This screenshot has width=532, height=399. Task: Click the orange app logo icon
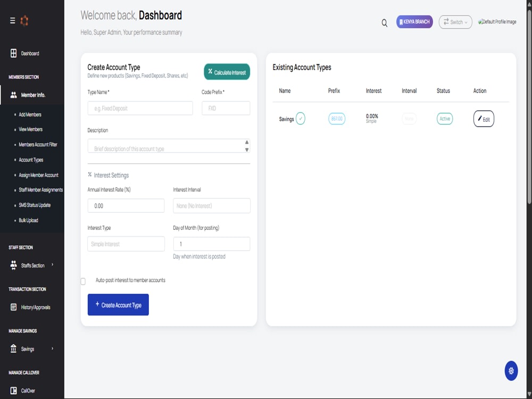tap(24, 21)
